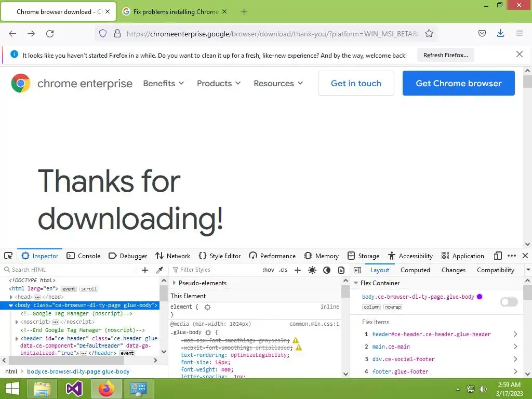
Task: Expand the Resources navigation dropdown
Action: coord(278,83)
